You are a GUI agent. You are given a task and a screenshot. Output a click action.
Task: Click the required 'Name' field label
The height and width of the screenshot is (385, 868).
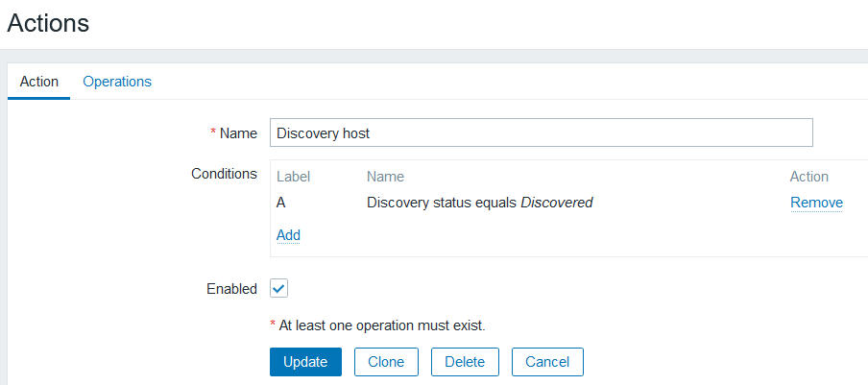(238, 133)
